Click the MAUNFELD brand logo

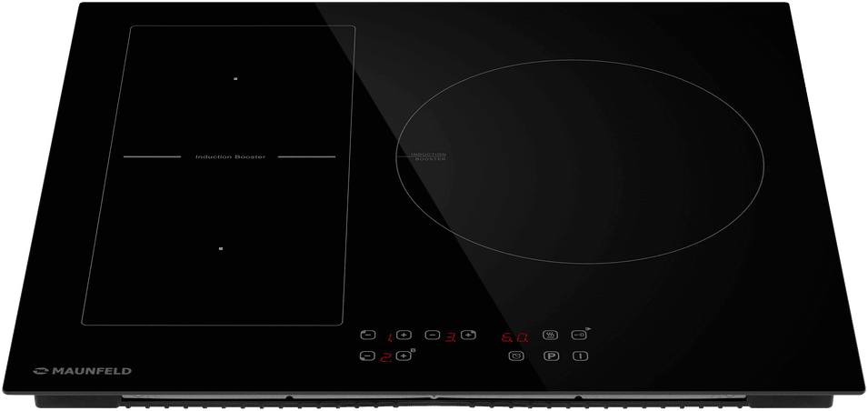tap(83, 371)
